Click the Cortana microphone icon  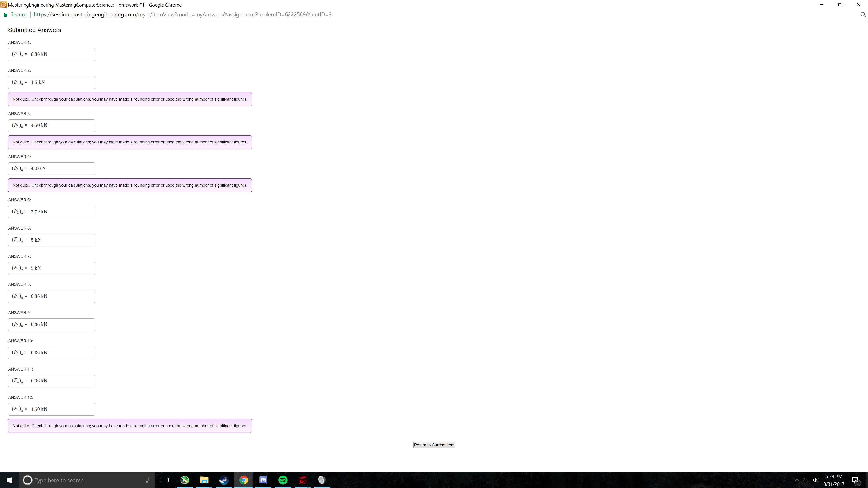[x=147, y=480]
